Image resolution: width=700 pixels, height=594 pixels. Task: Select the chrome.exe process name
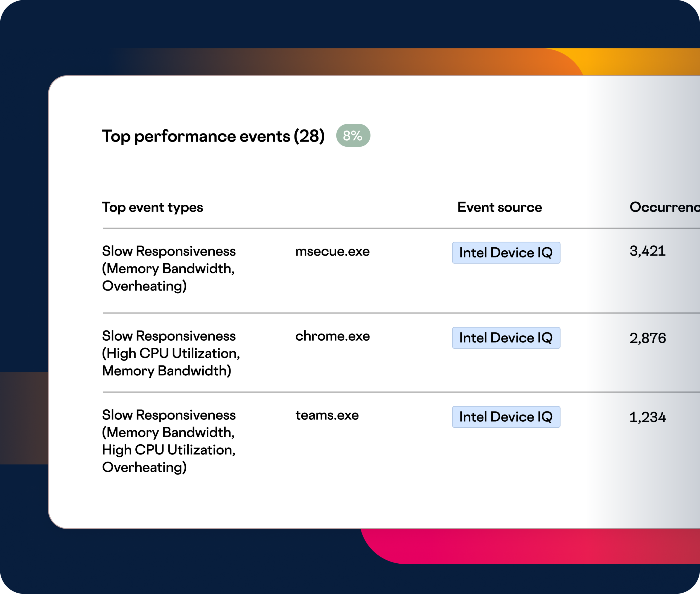point(332,336)
